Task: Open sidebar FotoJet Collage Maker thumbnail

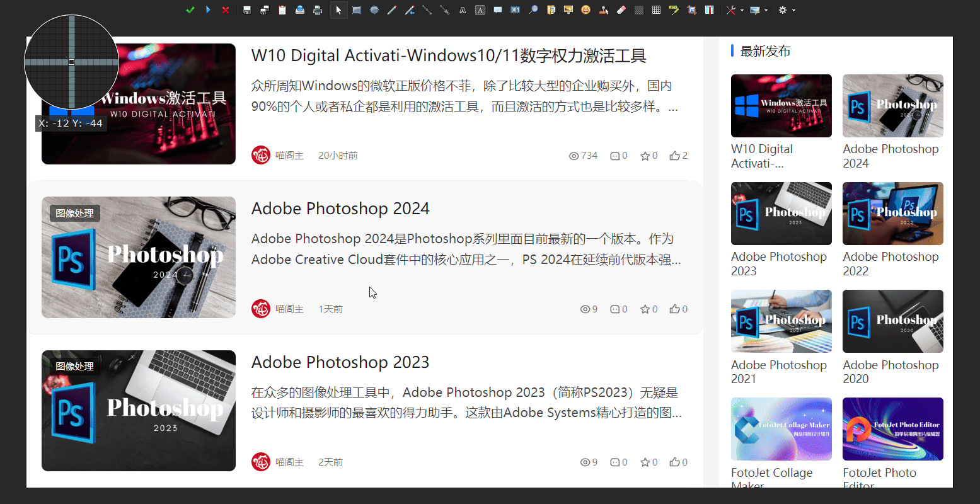Action: [781, 429]
